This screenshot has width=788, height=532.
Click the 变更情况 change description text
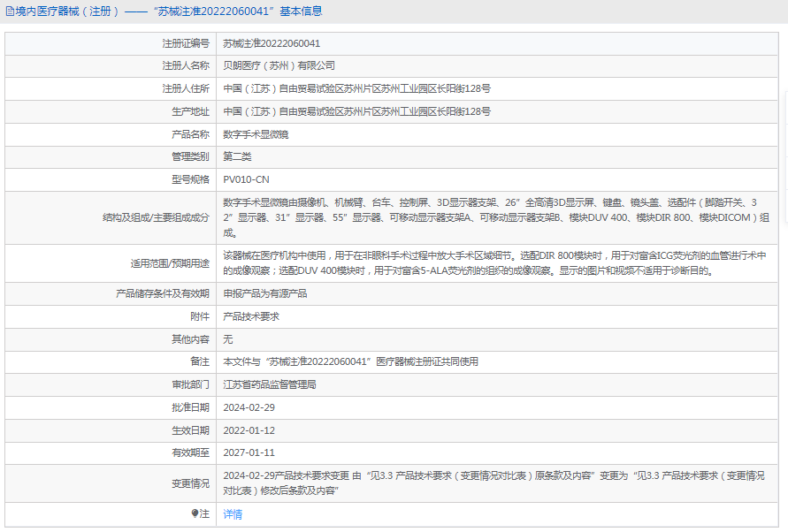pos(494,483)
